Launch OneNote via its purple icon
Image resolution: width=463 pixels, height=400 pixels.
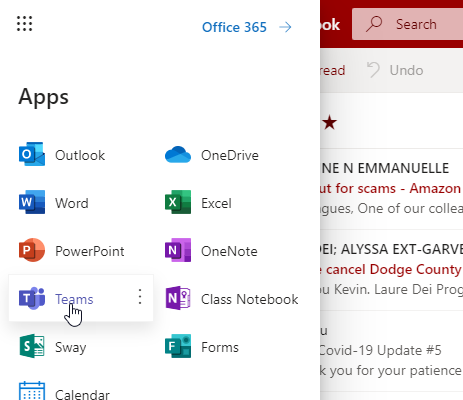178,250
